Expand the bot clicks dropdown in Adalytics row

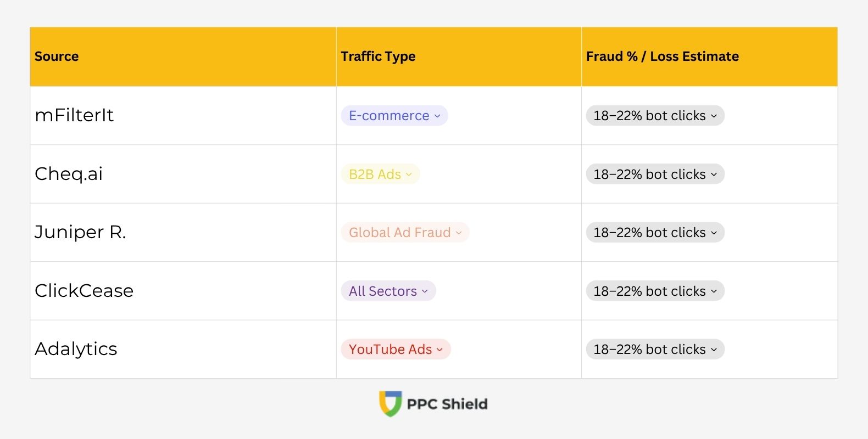coord(655,350)
